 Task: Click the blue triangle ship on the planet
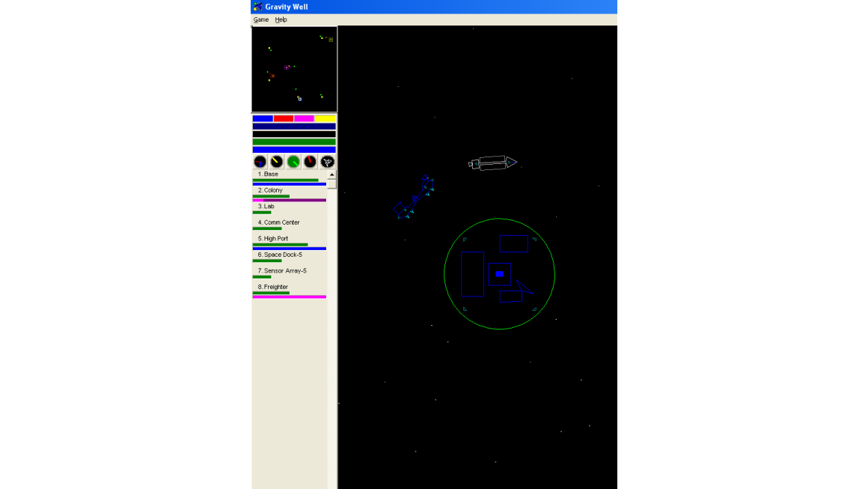pos(524,287)
